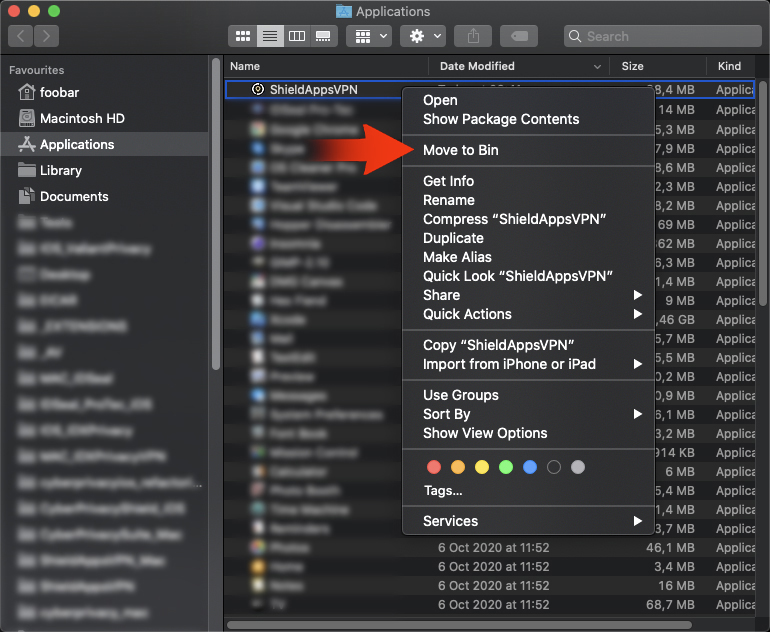The height and width of the screenshot is (632, 770).
Task: Choose Move to Bin from context menu
Action: 461,150
